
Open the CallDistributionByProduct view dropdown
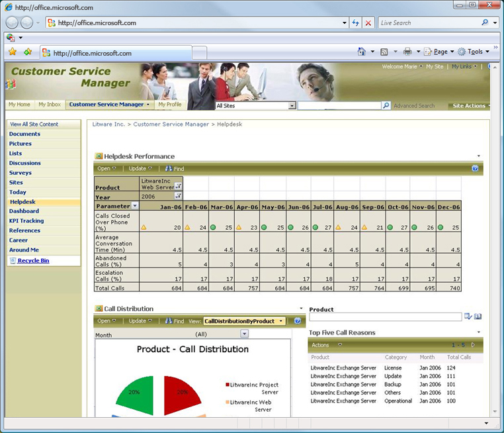point(281,321)
